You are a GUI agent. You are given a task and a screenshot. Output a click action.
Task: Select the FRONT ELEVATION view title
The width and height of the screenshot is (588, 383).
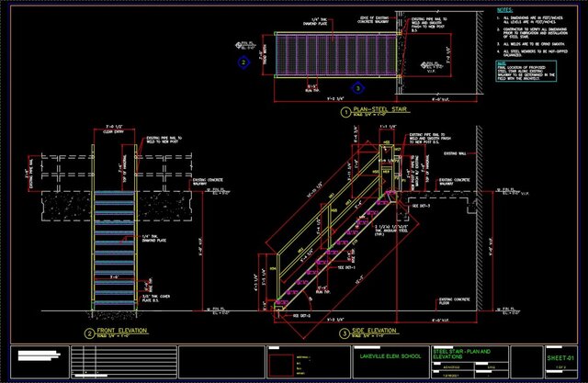click(122, 331)
